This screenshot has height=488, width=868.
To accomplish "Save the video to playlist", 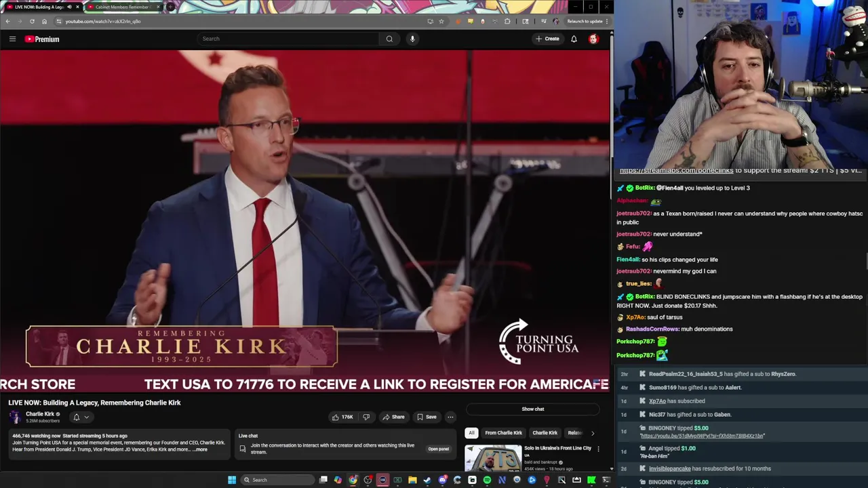I will click(427, 417).
